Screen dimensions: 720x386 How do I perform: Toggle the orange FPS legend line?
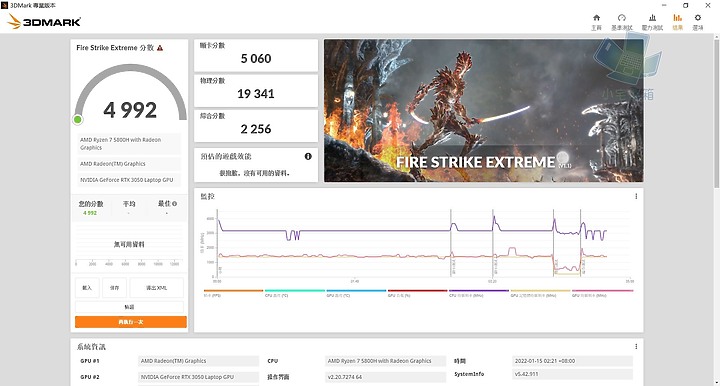(233, 292)
